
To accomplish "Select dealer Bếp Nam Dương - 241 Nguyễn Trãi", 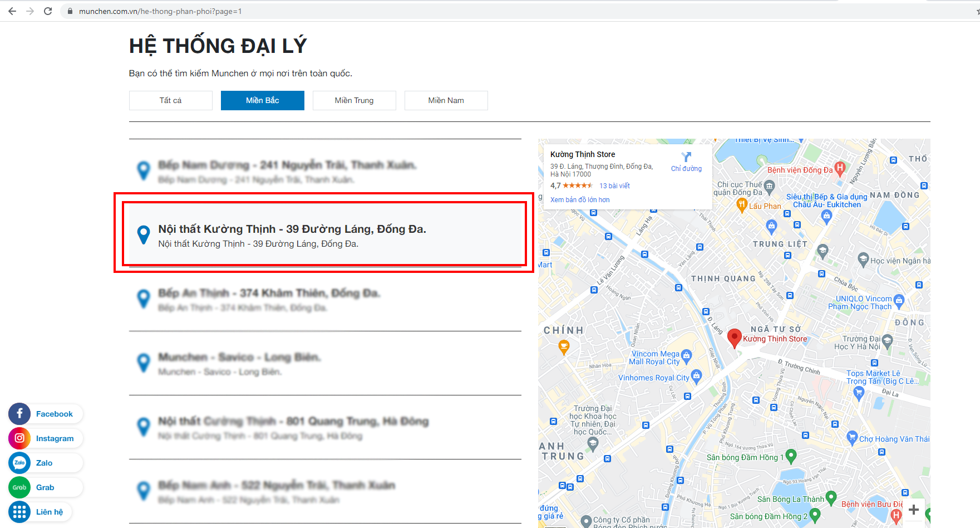I will tap(325, 171).
